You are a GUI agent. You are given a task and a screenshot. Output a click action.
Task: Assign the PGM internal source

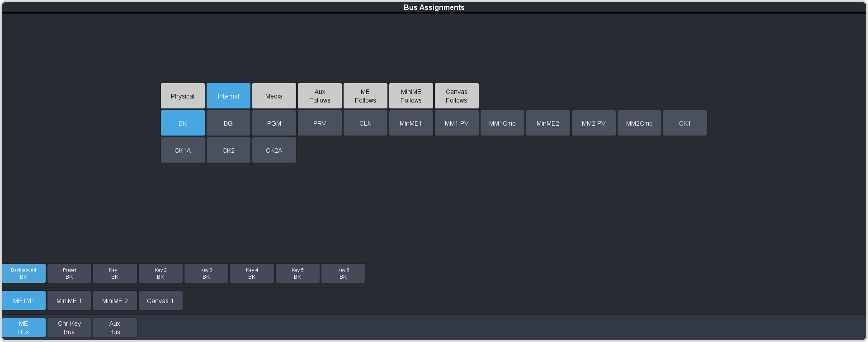coord(274,123)
